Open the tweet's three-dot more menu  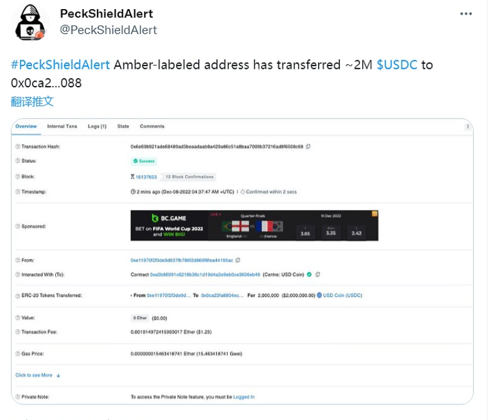(x=466, y=14)
